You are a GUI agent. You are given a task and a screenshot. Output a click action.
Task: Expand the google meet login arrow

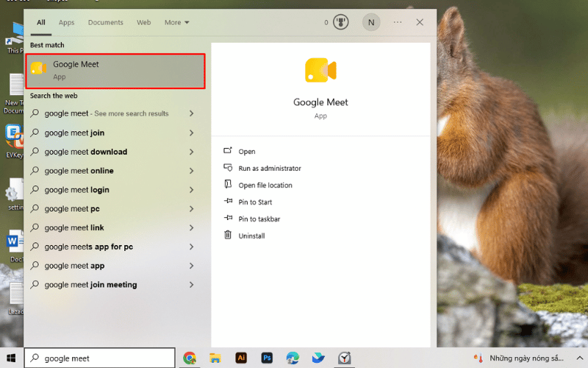tap(192, 190)
